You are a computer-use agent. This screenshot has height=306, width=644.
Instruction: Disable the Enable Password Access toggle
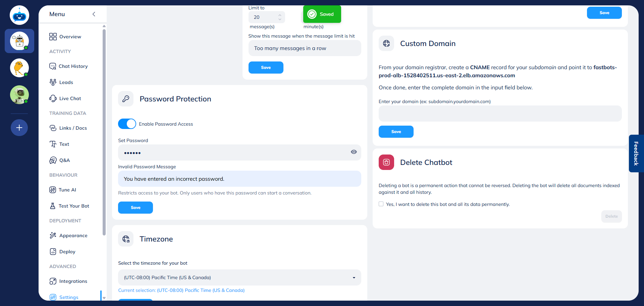pyautogui.click(x=127, y=124)
